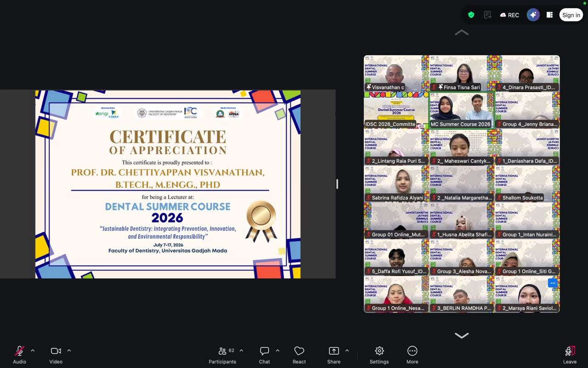
Task: Select the MC Summer Course 2026 tile
Action: coord(462,110)
